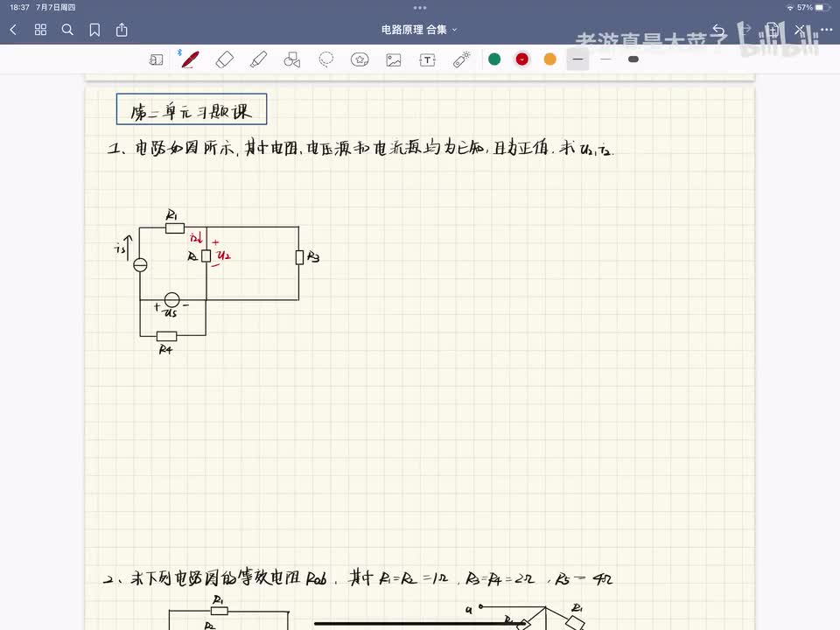
Task: Select the Pen tool
Action: click(x=190, y=59)
